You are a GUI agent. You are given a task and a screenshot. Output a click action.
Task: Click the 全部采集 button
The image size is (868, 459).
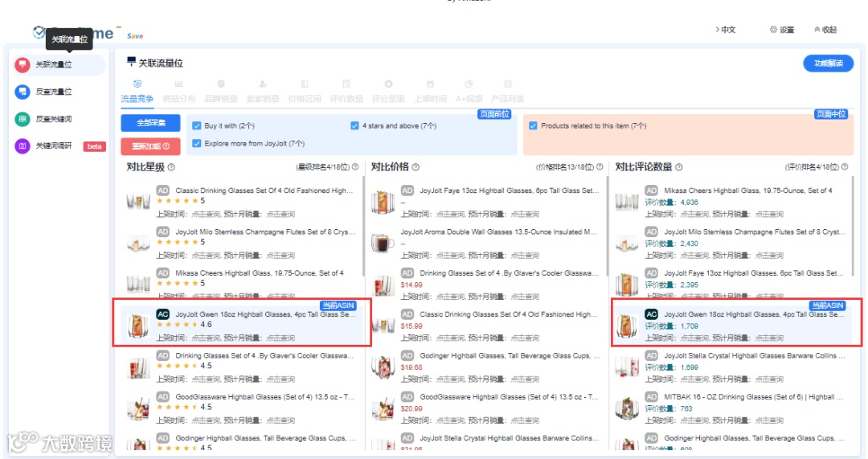coord(150,123)
